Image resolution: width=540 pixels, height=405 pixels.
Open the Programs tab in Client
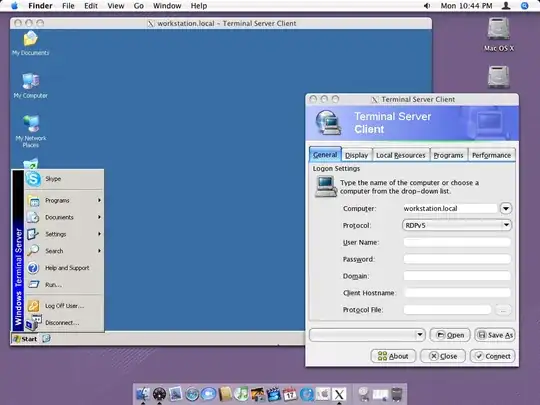(x=448, y=155)
